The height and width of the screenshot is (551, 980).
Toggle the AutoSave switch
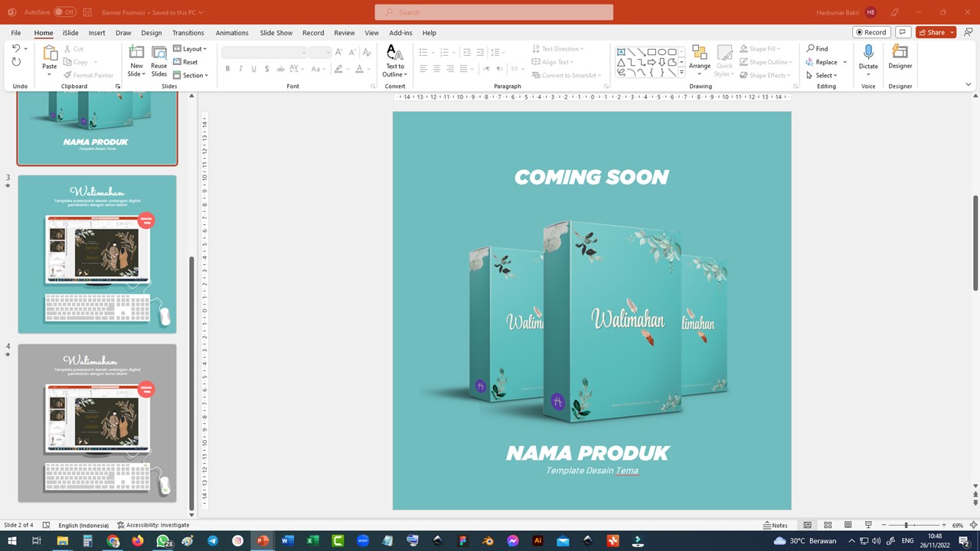pos(64,12)
